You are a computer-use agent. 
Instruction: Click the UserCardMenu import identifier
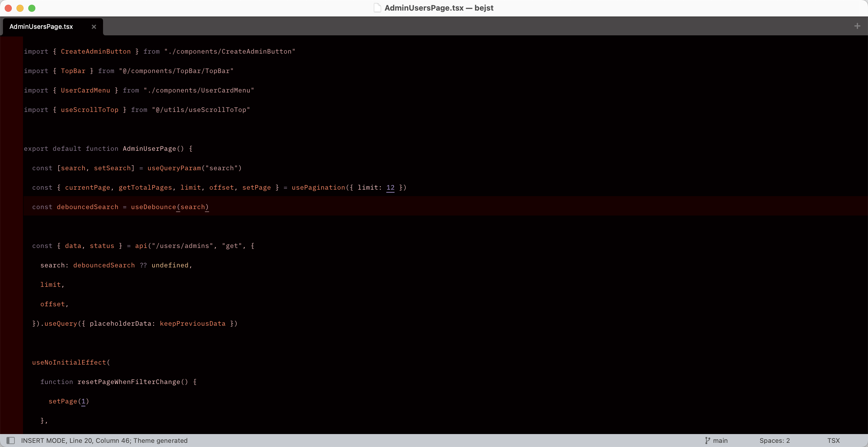tap(86, 90)
